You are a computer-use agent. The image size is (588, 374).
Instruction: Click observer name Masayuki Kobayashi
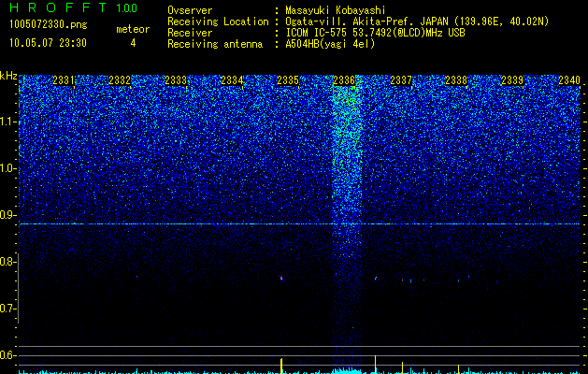click(x=336, y=10)
